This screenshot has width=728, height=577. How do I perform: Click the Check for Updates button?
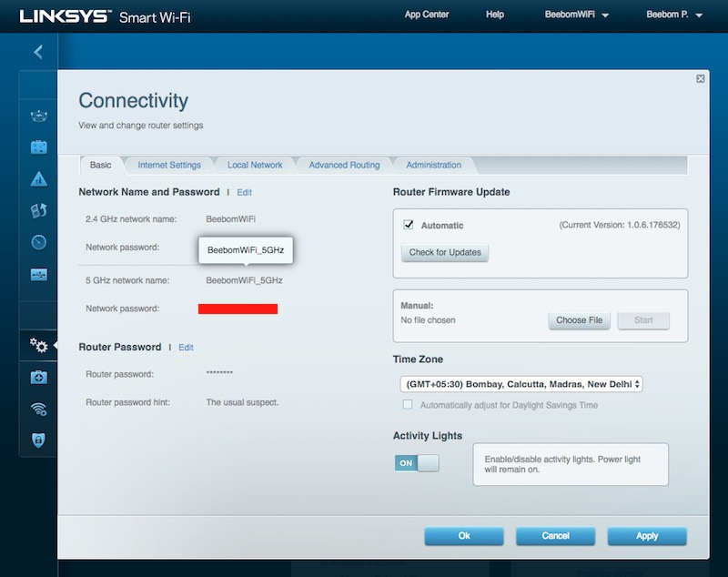[444, 253]
